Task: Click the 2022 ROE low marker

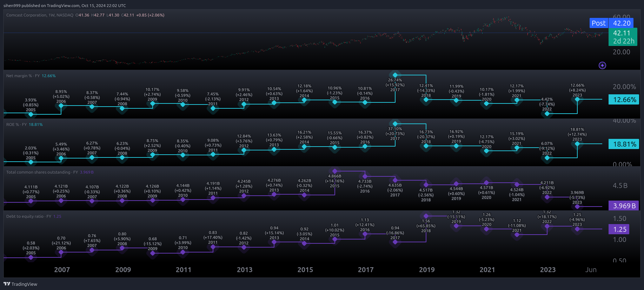Action: (547, 158)
